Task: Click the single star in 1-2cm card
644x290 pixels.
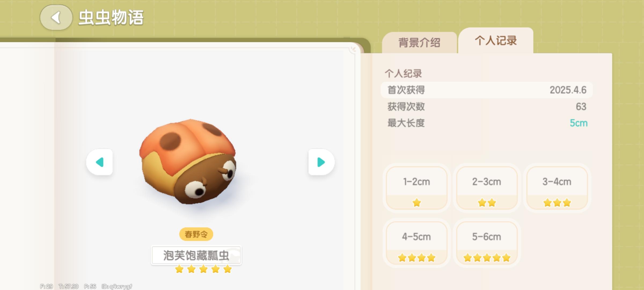Action: pyautogui.click(x=416, y=202)
